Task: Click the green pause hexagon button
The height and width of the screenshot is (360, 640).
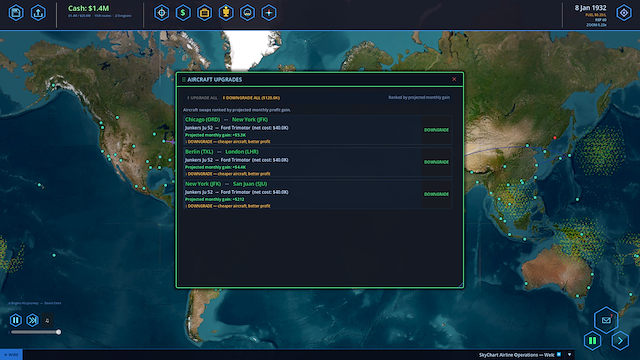Action: pyautogui.click(x=592, y=340)
